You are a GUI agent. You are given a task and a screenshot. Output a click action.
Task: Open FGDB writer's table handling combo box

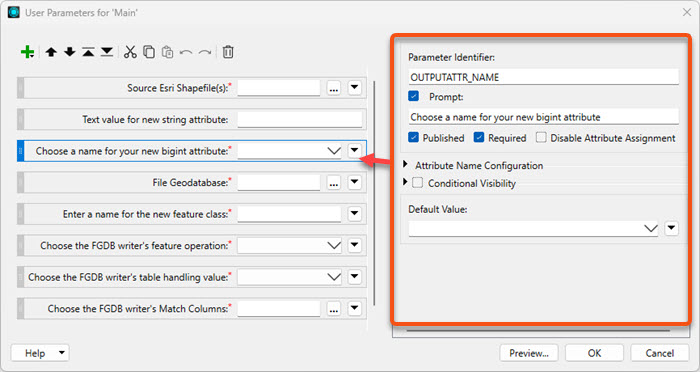tap(289, 277)
